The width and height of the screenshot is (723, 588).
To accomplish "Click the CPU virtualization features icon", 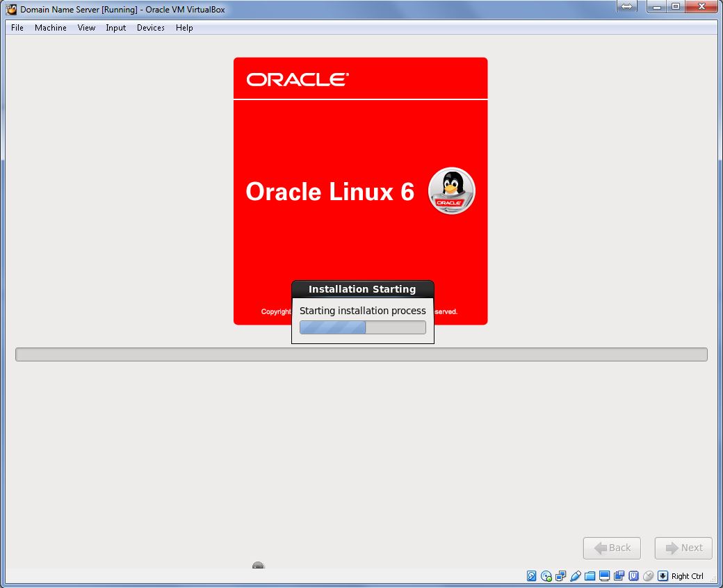I will coord(633,575).
